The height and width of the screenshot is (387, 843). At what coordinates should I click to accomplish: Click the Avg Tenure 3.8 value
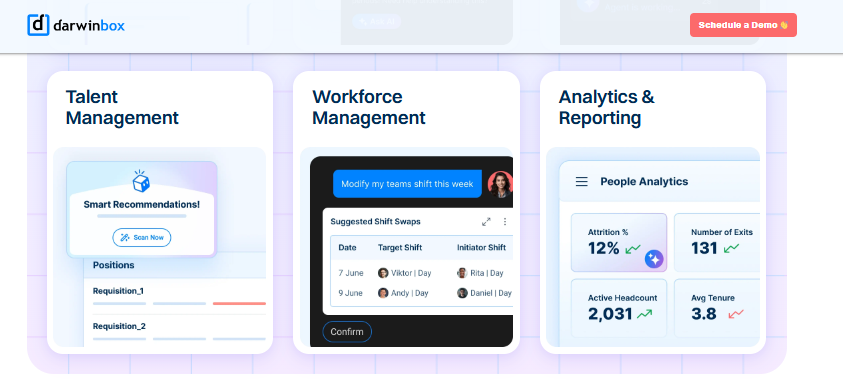(704, 314)
